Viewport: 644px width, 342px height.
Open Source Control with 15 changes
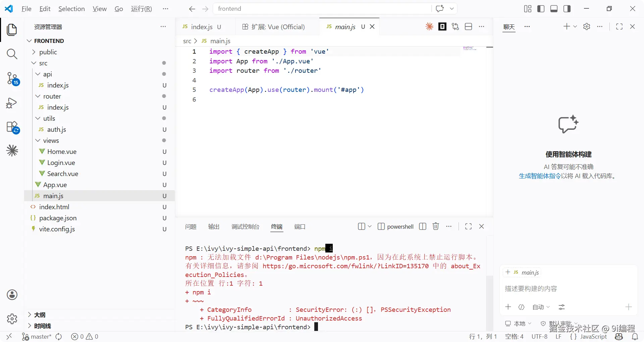tap(13, 79)
